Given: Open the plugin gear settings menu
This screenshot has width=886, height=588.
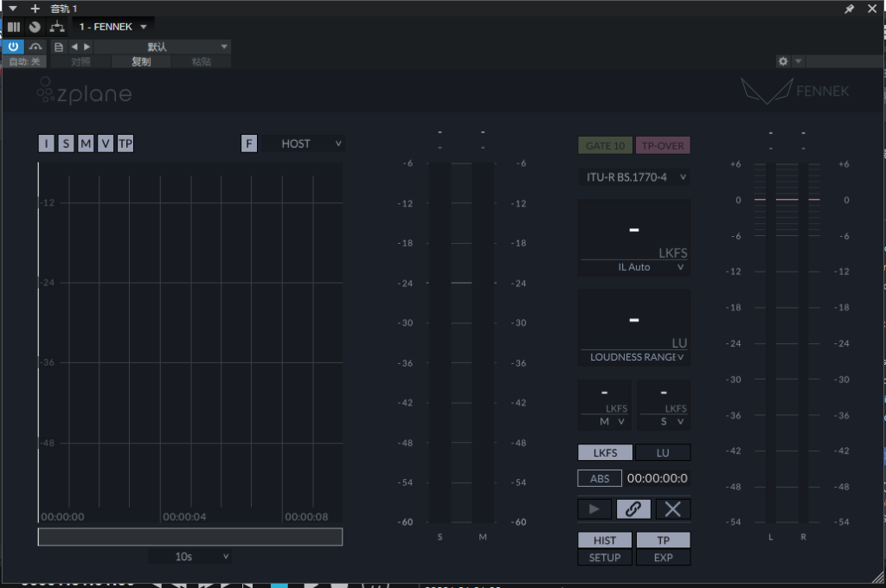Looking at the screenshot, I should pos(783,61).
